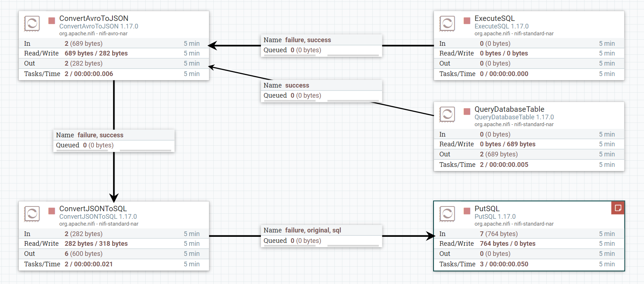Click the stopped status square on QueryDatabaseTable
Viewport: 644px width, 284px height.
coord(467,111)
